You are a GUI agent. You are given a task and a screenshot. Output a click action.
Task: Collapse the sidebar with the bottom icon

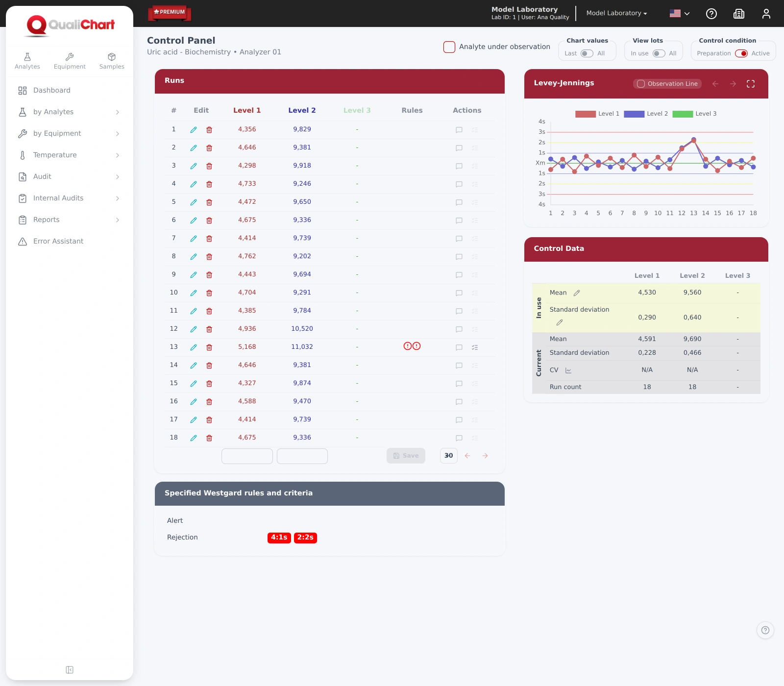pos(70,670)
